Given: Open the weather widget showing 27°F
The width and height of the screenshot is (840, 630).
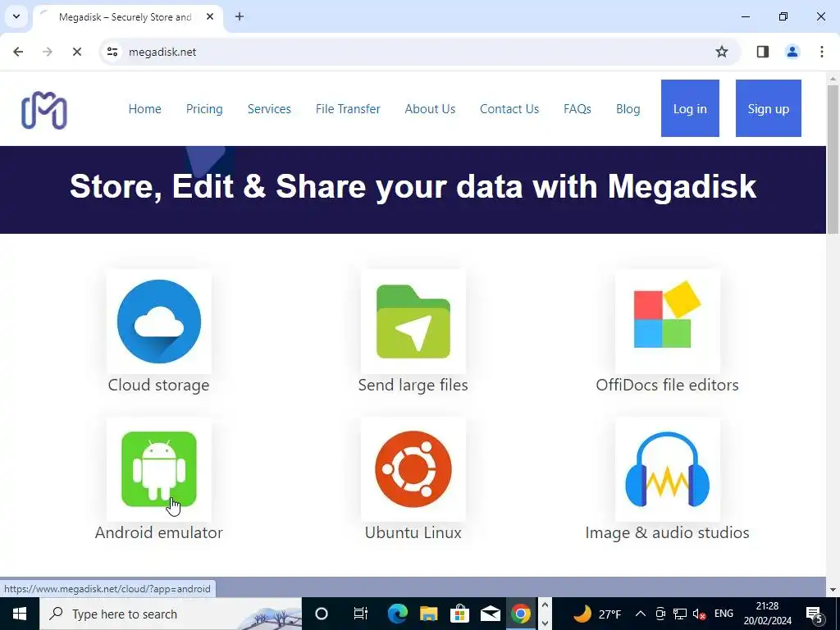Looking at the screenshot, I should click(597, 614).
